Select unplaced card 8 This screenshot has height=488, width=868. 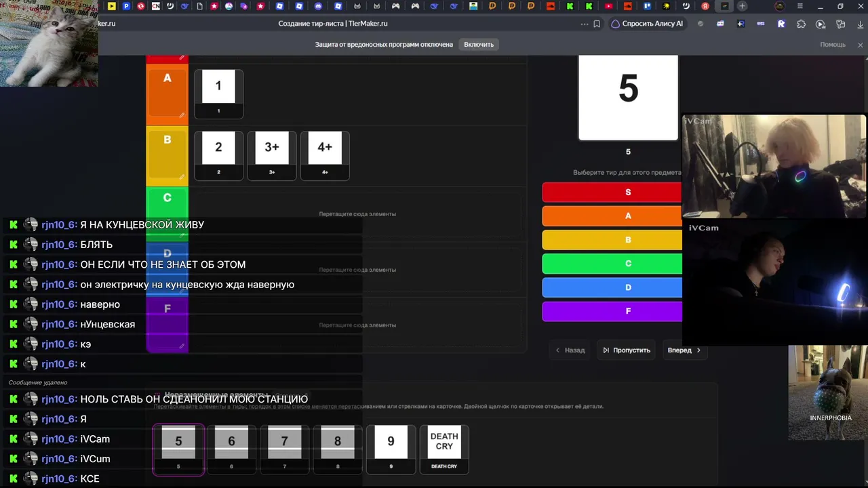[x=337, y=449]
